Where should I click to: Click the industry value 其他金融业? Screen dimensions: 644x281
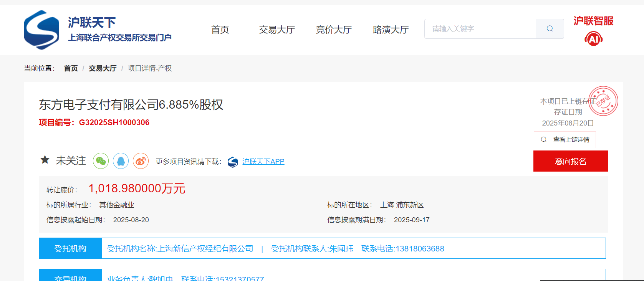(117, 205)
